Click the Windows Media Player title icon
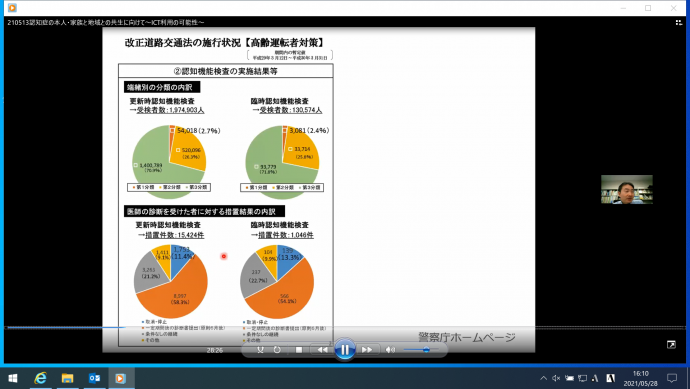Image resolution: width=690 pixels, height=389 pixels. [x=12, y=8]
